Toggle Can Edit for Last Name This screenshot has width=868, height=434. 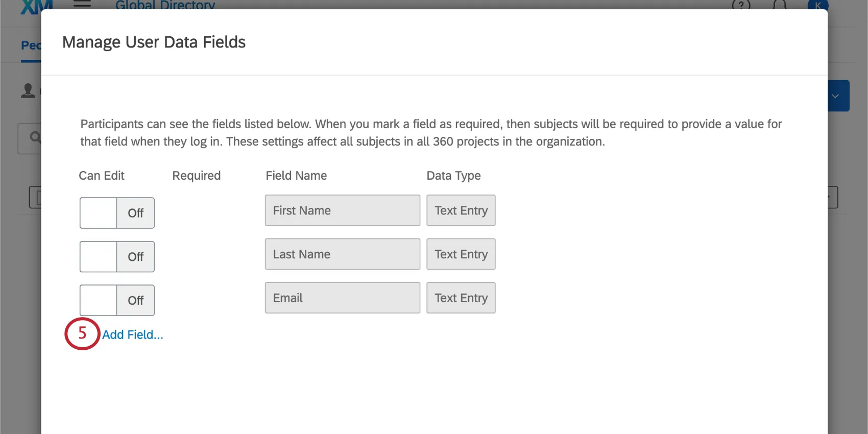coord(117,257)
